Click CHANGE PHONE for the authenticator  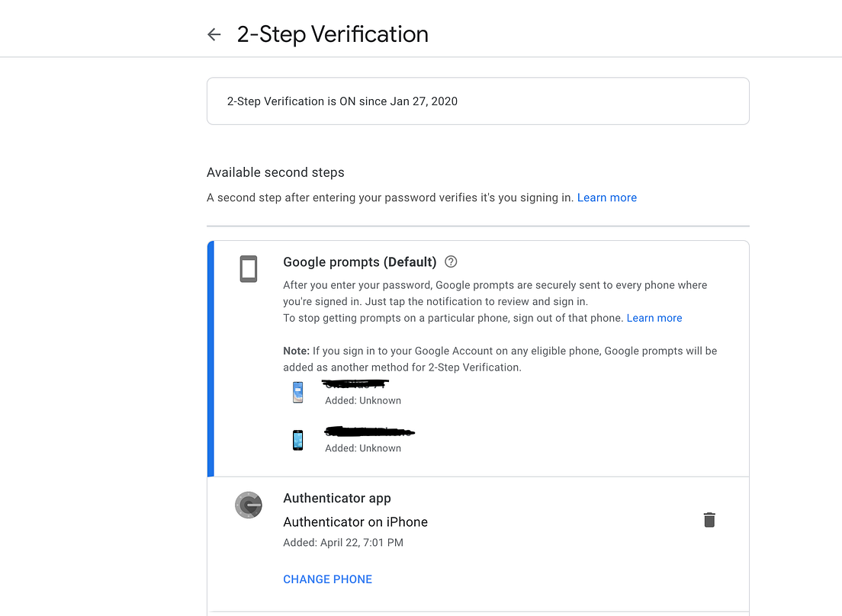(327, 579)
